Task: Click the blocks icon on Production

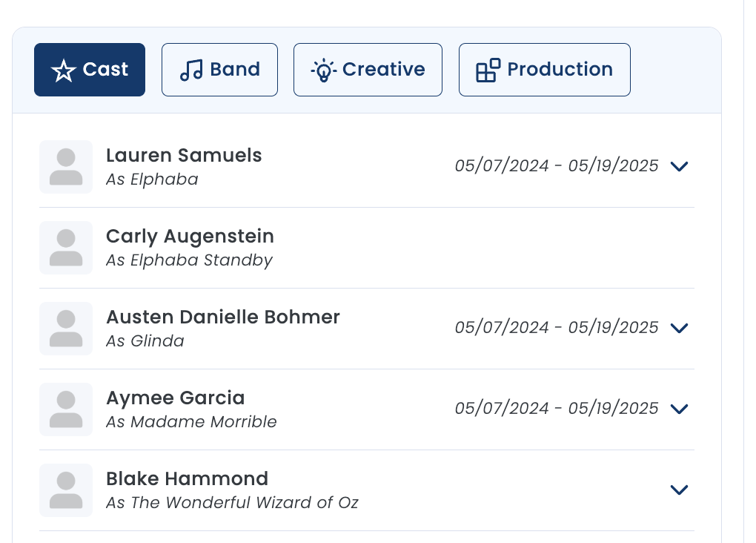Action: pos(488,70)
